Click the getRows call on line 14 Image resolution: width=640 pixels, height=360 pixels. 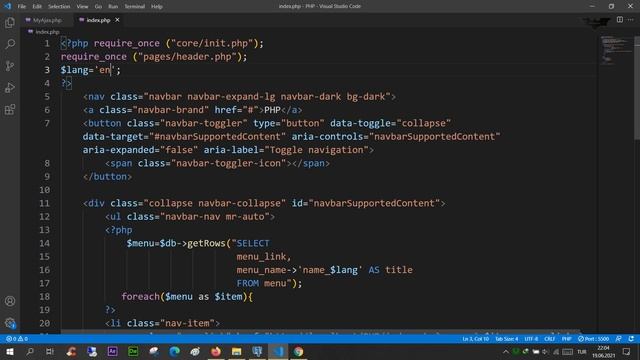[x=206, y=243]
